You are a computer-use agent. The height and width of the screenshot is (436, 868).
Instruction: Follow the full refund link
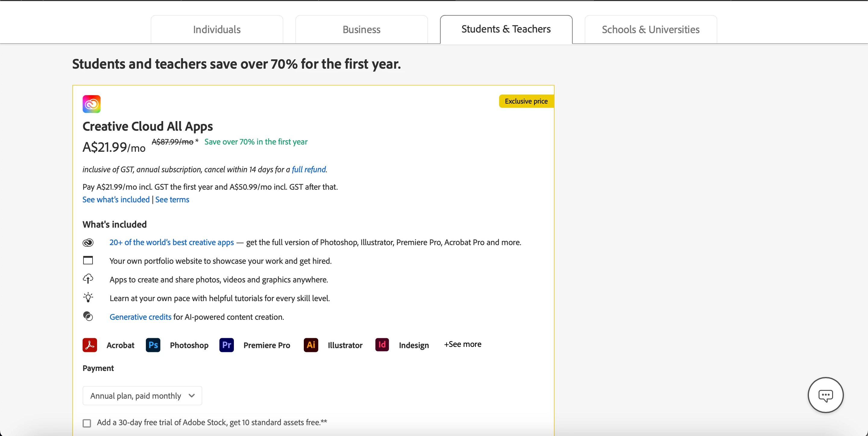pyautogui.click(x=309, y=169)
